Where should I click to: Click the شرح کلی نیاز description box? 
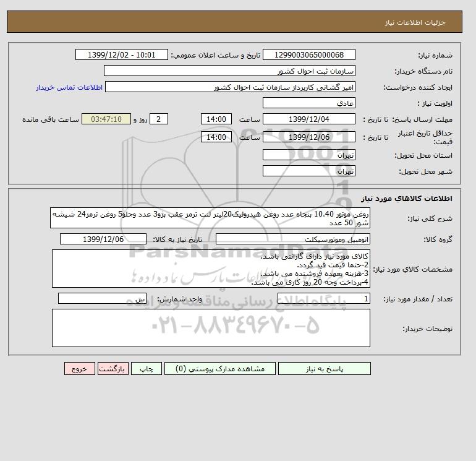coord(210,218)
